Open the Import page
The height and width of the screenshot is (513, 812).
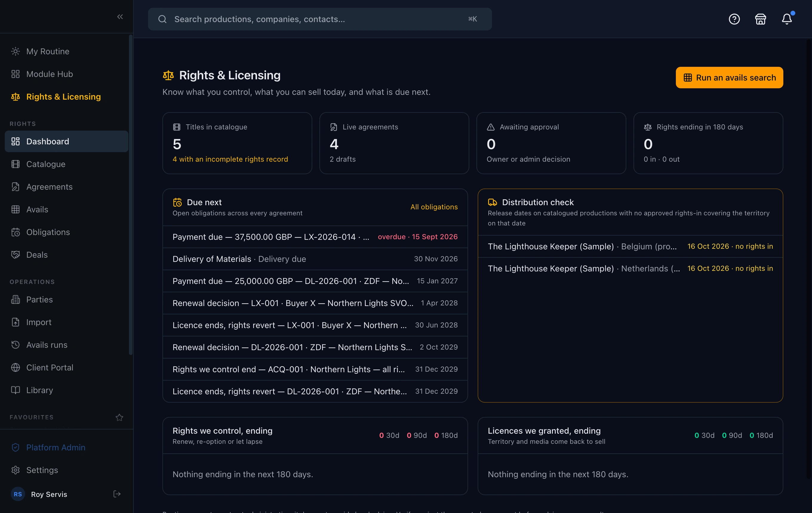click(67, 322)
